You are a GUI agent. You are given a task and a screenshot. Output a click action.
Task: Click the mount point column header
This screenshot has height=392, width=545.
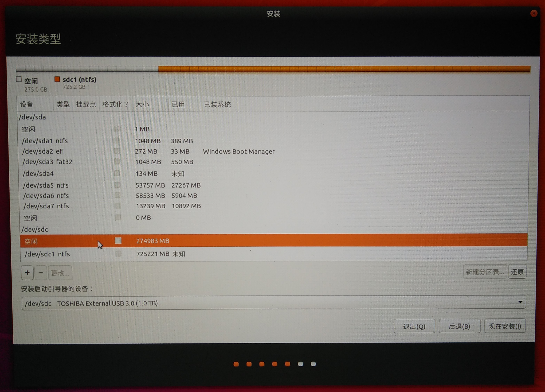coord(86,104)
